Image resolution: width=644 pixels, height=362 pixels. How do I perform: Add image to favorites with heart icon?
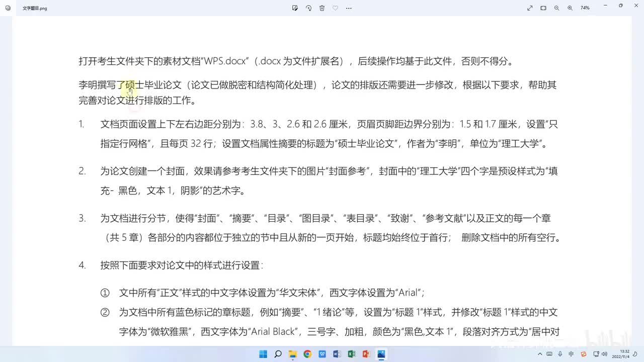[336, 8]
